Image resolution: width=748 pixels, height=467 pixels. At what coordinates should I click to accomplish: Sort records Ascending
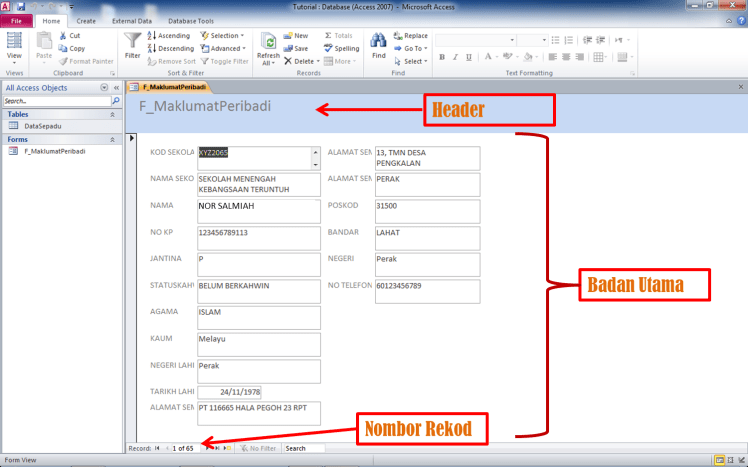coord(170,35)
